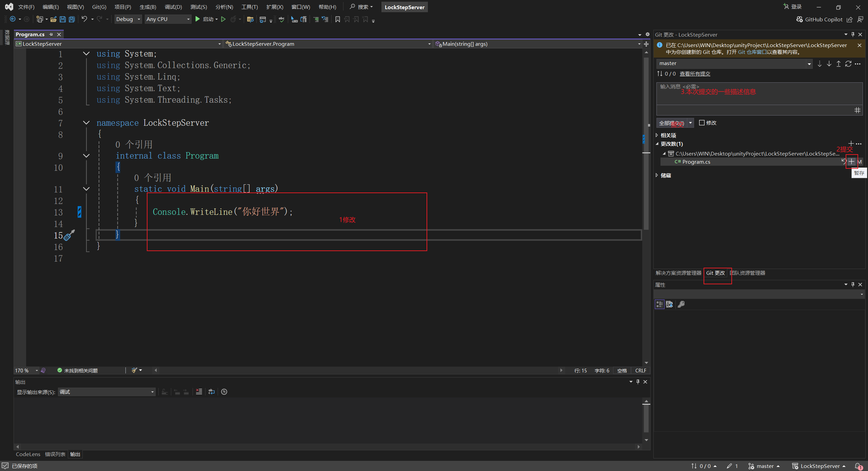
Task: Click the 全部提交 commit all button
Action: click(x=672, y=123)
